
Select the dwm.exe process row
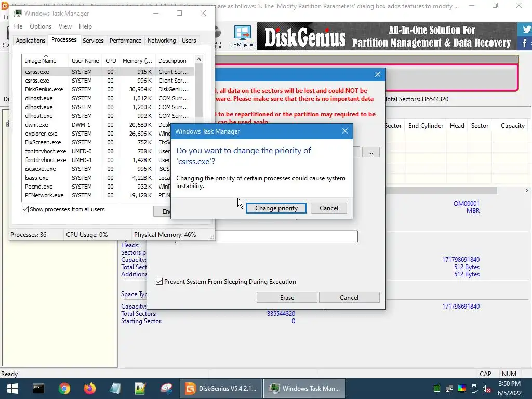96,125
